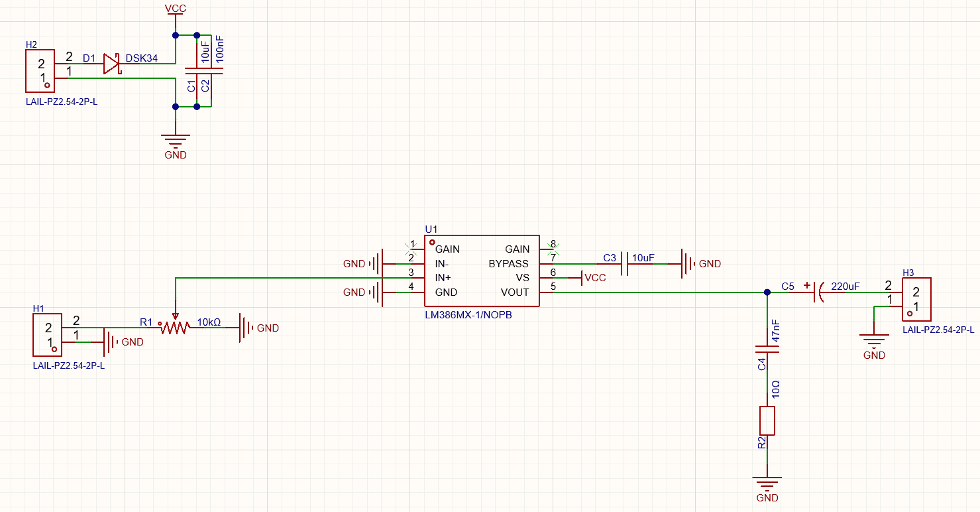
Task: Select the H1 input connector symbol
Action: tap(46, 335)
